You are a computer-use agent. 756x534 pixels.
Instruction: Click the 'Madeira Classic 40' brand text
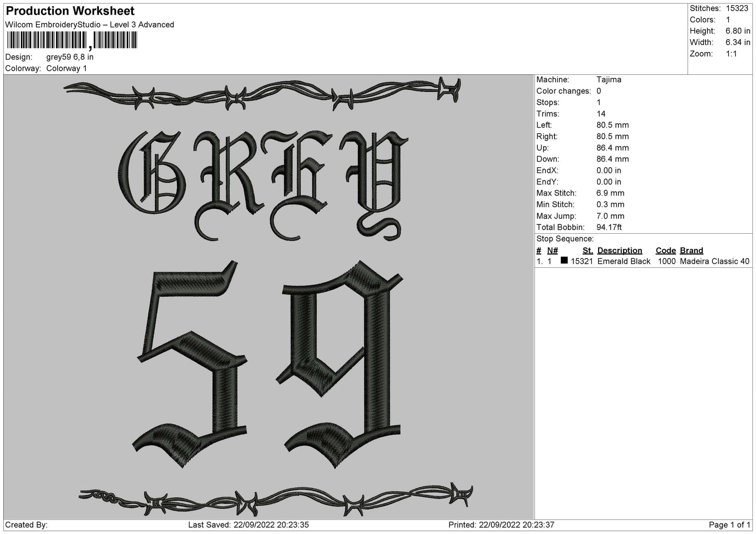tap(715, 262)
